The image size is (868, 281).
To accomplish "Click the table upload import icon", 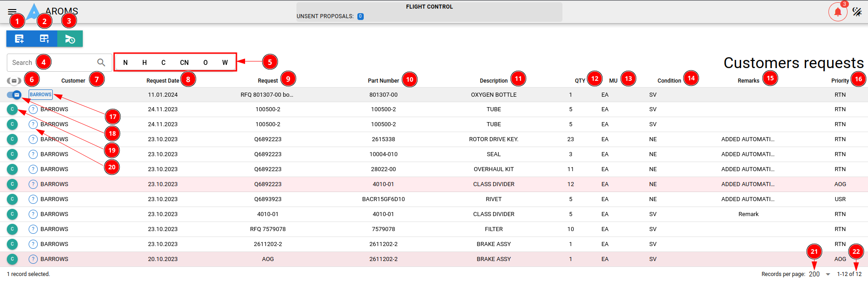I will coord(44,39).
